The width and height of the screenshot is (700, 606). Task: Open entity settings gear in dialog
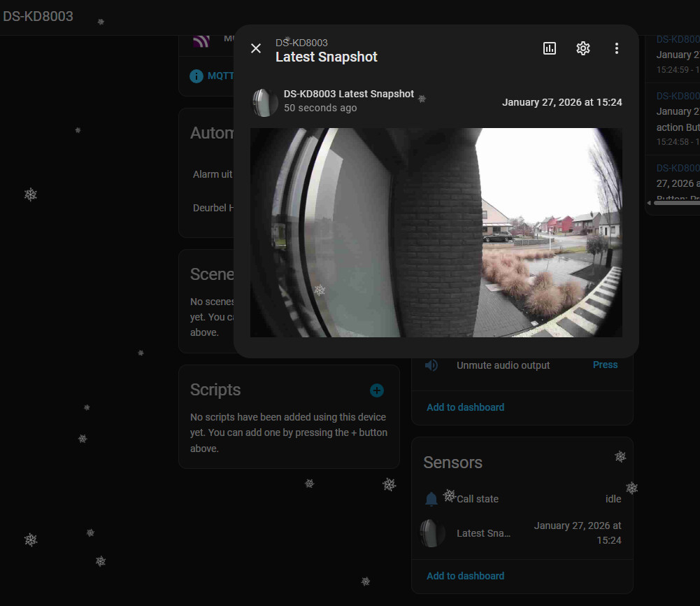[583, 48]
